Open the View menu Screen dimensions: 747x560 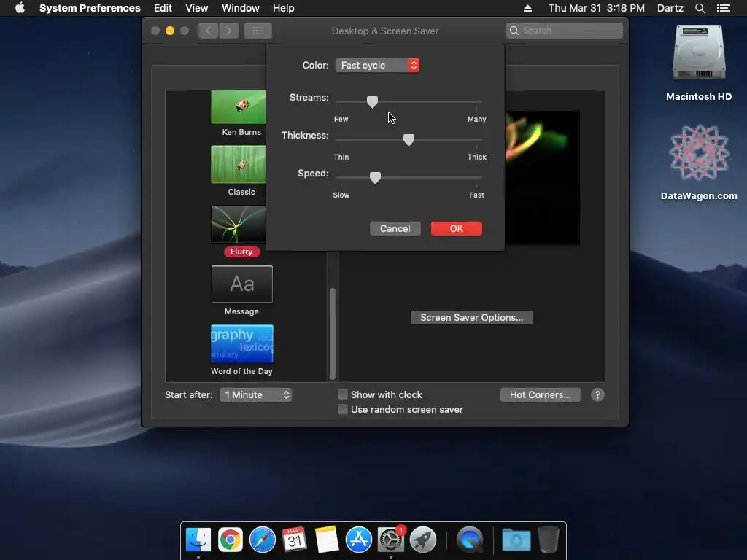tap(197, 8)
